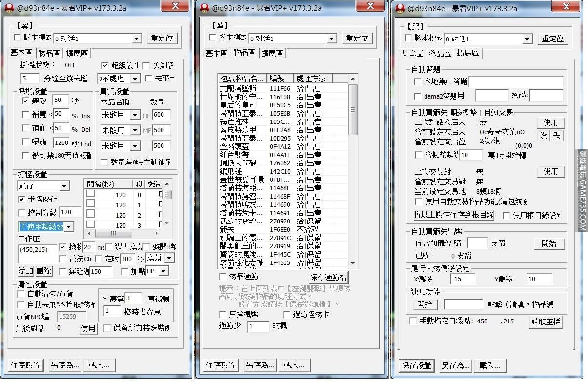Click 開始 in the 自動買箭矢出幣 section

coord(548,243)
